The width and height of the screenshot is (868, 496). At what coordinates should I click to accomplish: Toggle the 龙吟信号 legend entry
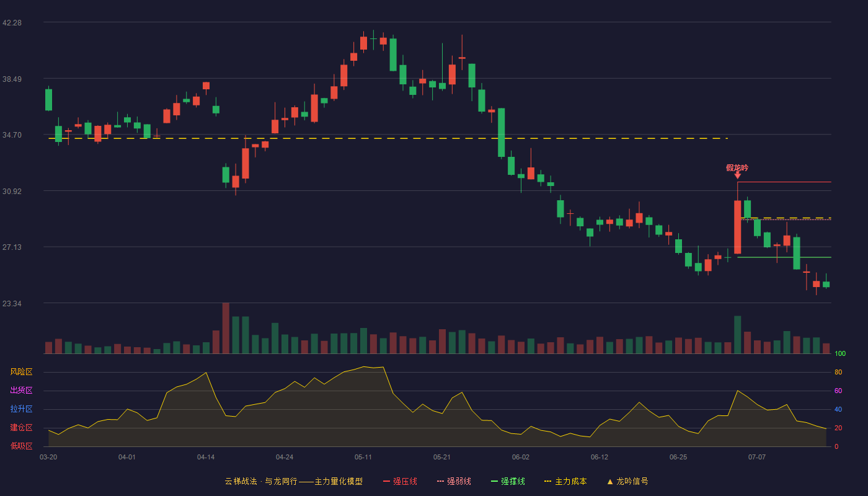click(x=627, y=481)
